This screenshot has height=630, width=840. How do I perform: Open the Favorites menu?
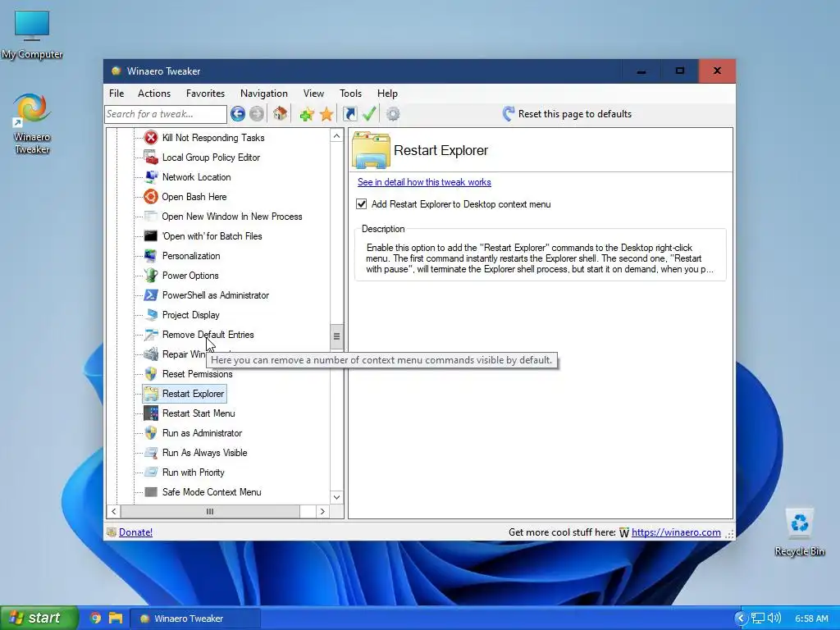205,94
